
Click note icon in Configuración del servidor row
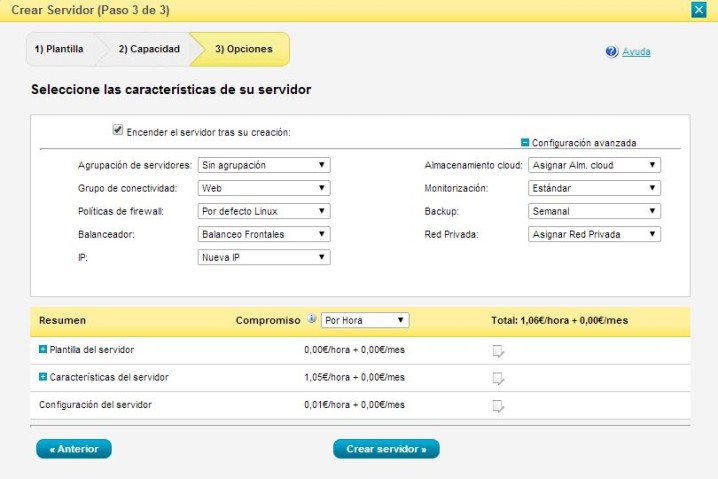click(x=498, y=406)
